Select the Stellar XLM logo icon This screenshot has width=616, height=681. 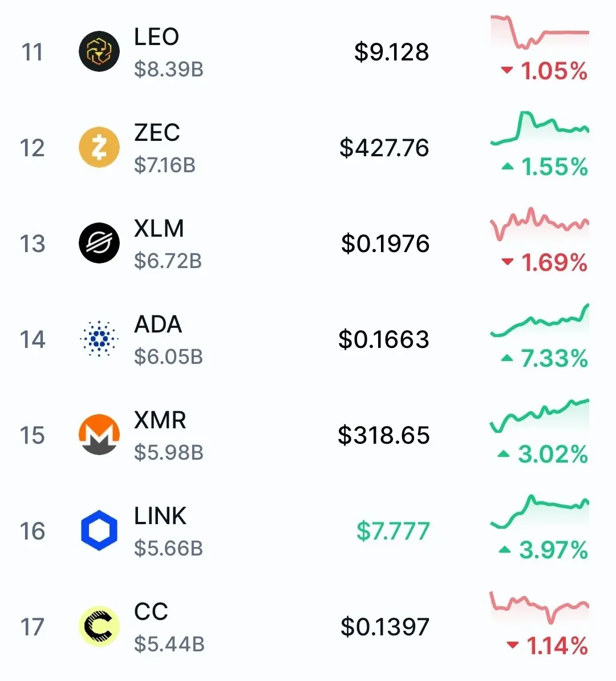99,243
